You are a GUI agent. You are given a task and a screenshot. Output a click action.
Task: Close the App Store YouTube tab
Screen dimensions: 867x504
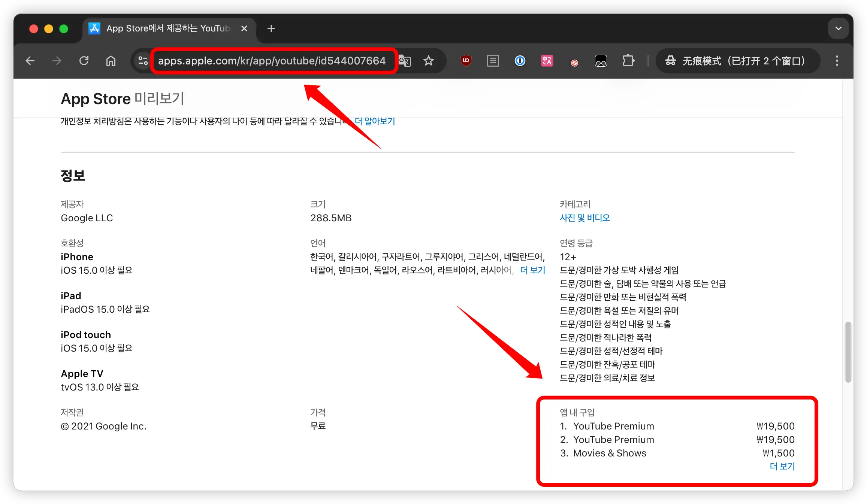point(244,28)
